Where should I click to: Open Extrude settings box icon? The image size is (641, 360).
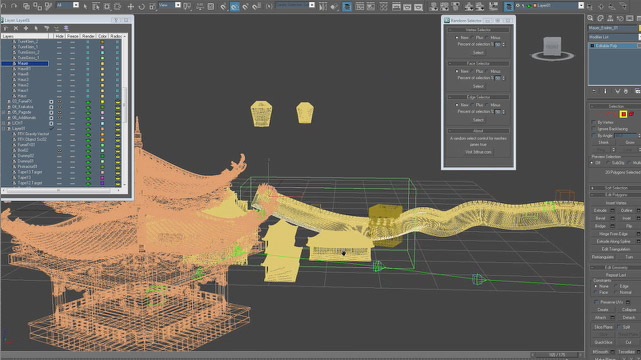click(x=612, y=210)
